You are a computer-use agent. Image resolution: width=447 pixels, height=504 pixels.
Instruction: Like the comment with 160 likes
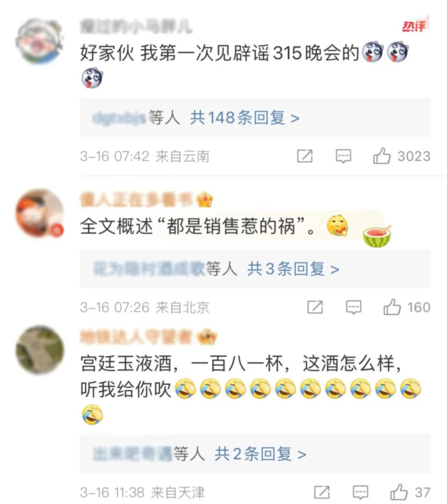click(x=392, y=307)
